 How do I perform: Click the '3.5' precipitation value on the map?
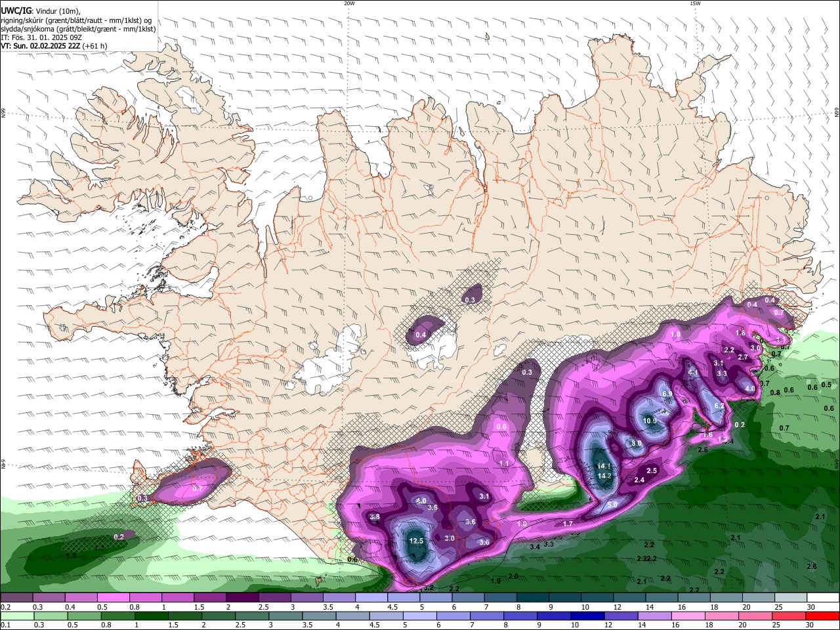pyautogui.click(x=432, y=508)
